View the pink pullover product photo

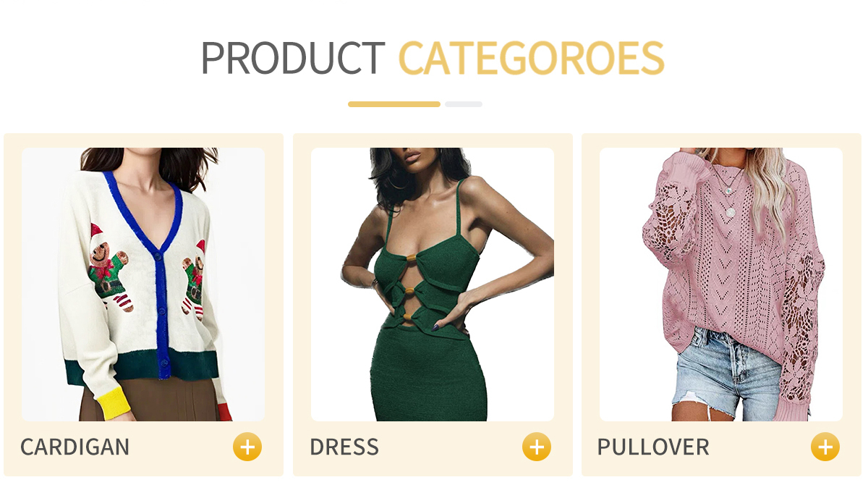[721, 285]
